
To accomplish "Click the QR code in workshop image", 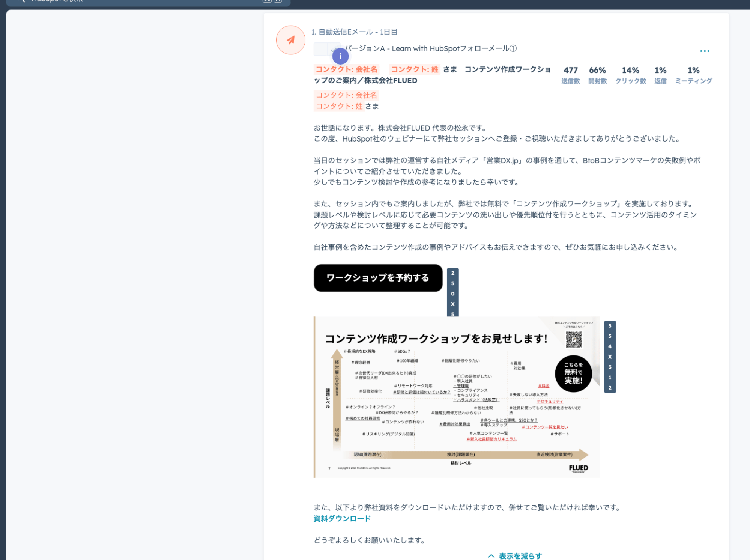I will (x=574, y=340).
